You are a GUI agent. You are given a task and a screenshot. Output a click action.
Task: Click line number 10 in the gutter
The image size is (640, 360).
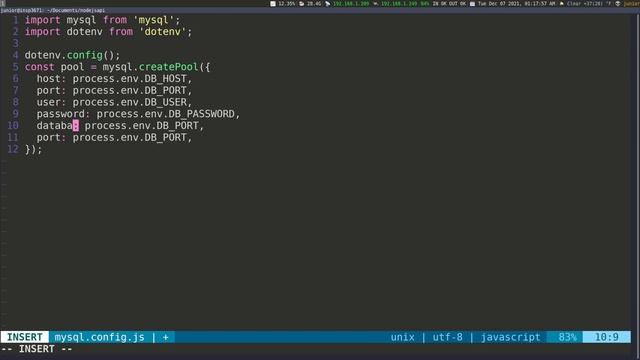pyautogui.click(x=13, y=126)
